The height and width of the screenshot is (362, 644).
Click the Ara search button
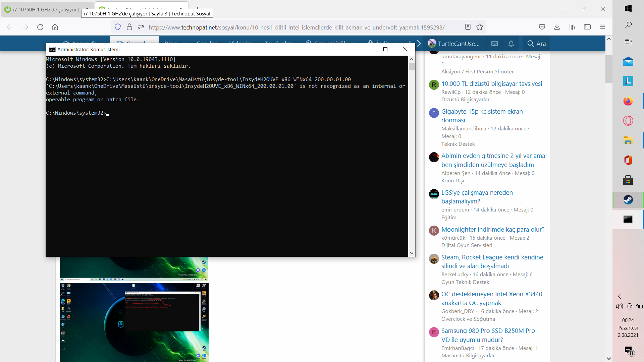536,44
